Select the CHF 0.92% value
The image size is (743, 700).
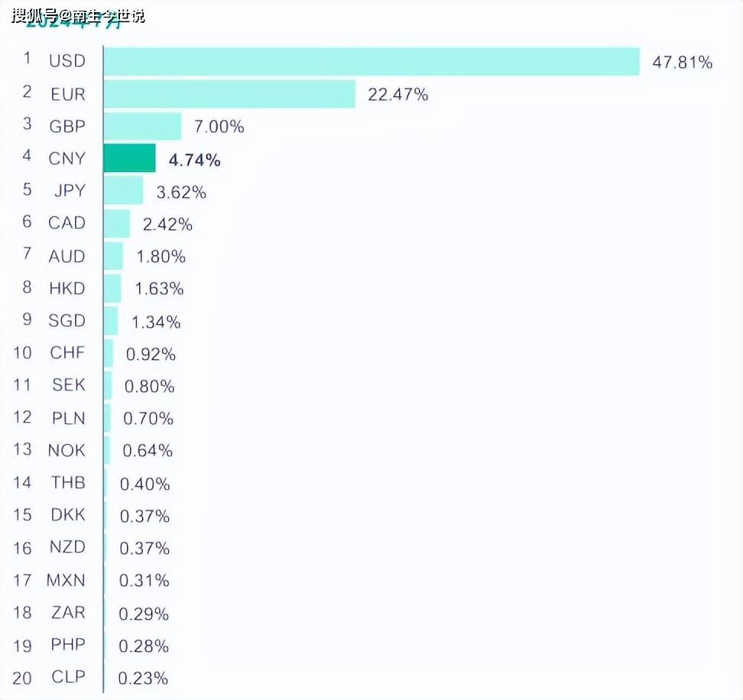(151, 355)
